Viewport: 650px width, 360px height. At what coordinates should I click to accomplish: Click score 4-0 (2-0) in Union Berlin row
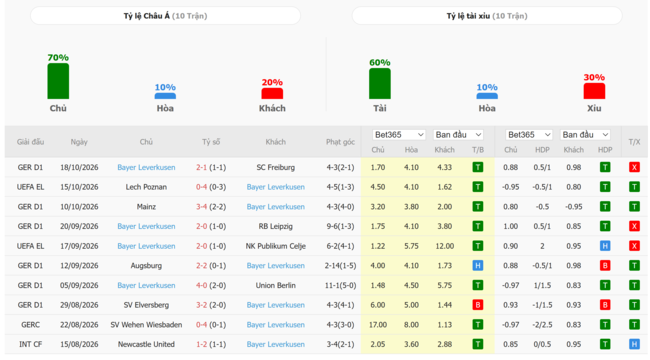click(211, 285)
